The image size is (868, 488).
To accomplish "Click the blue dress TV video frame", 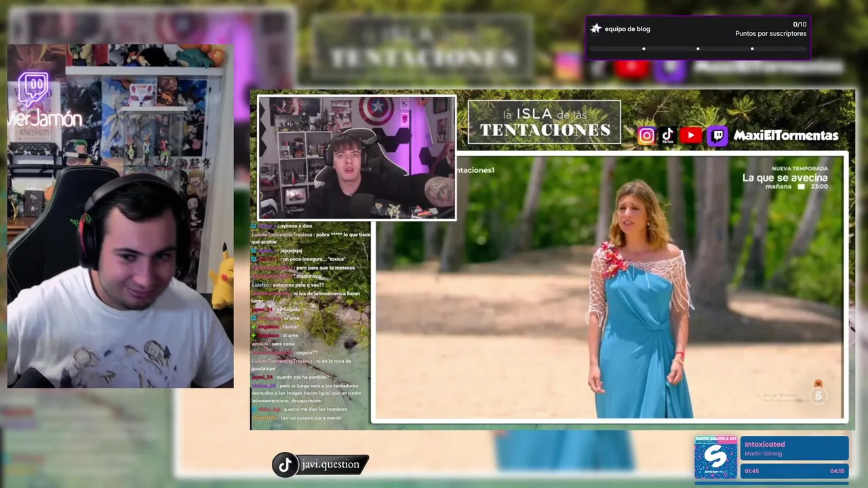I will click(x=609, y=288).
